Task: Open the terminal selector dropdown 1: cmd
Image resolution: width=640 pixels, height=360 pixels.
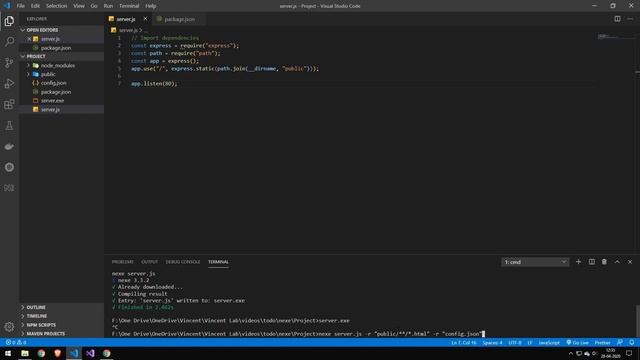Action: [x=535, y=262]
